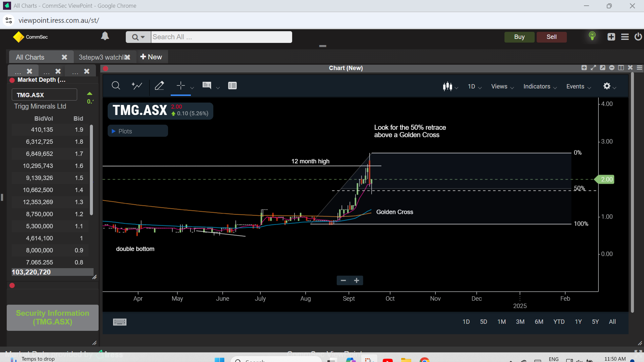
Task: Zoom in the chart with plus button
Action: [x=357, y=281]
